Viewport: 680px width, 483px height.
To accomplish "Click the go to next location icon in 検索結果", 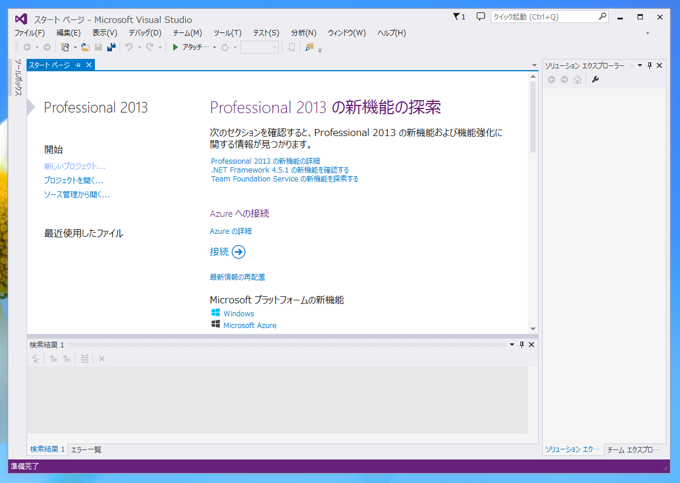I will [x=66, y=359].
